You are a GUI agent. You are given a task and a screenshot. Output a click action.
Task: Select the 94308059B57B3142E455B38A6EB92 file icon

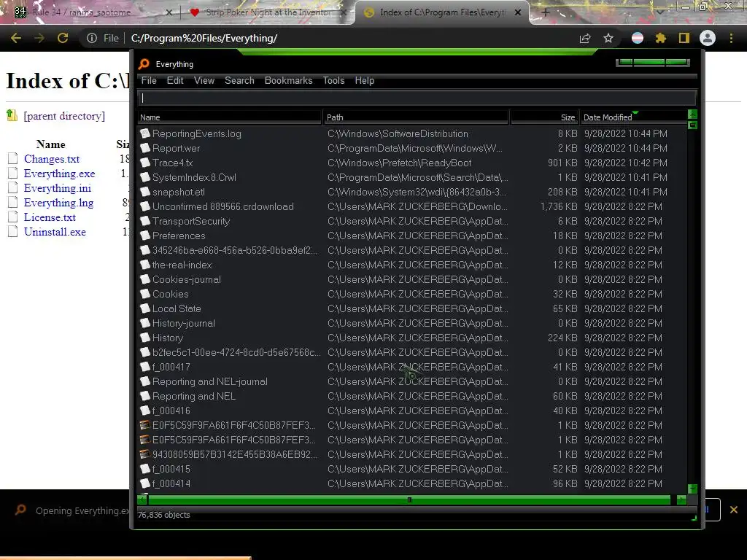[145, 454]
